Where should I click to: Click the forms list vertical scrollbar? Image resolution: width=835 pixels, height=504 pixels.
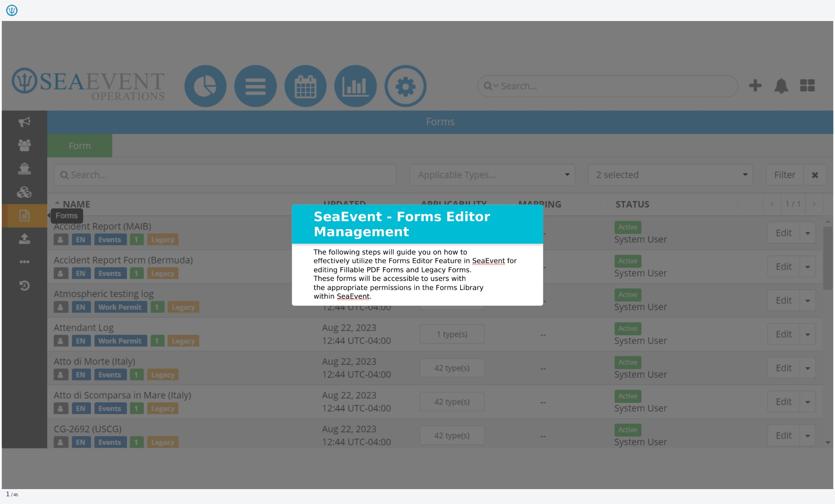[x=828, y=258]
